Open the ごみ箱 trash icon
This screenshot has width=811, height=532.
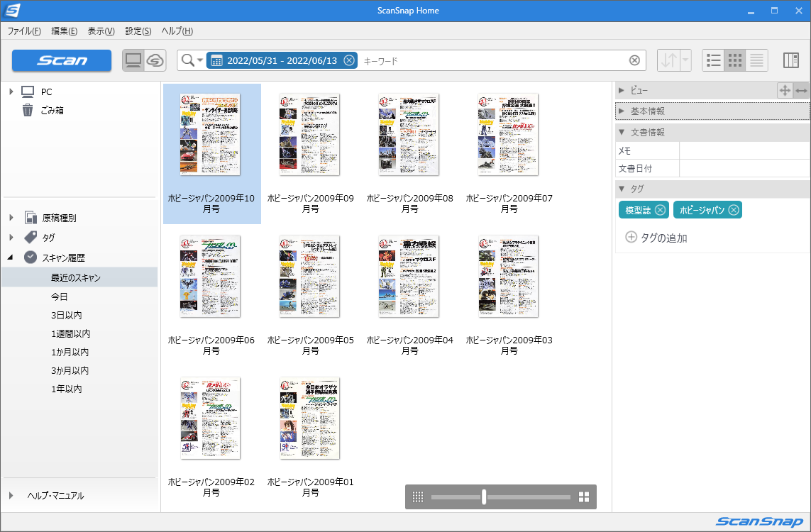coord(28,110)
